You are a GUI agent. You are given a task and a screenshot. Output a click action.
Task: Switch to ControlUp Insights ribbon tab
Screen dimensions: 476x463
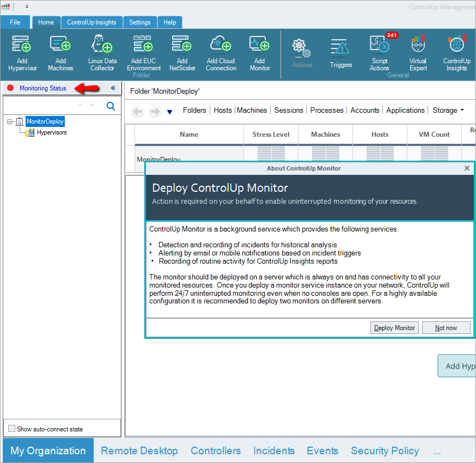(91, 22)
